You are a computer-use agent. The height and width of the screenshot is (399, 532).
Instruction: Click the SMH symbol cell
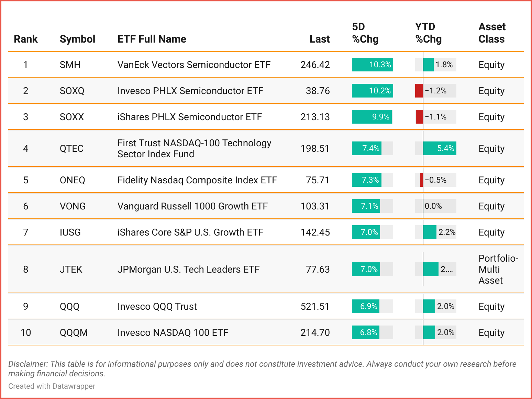click(70, 65)
